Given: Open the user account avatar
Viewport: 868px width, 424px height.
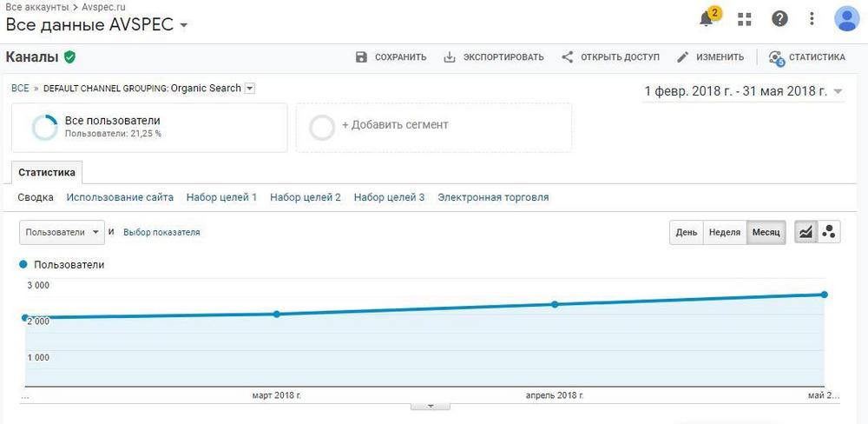Looking at the screenshot, I should coord(846,19).
